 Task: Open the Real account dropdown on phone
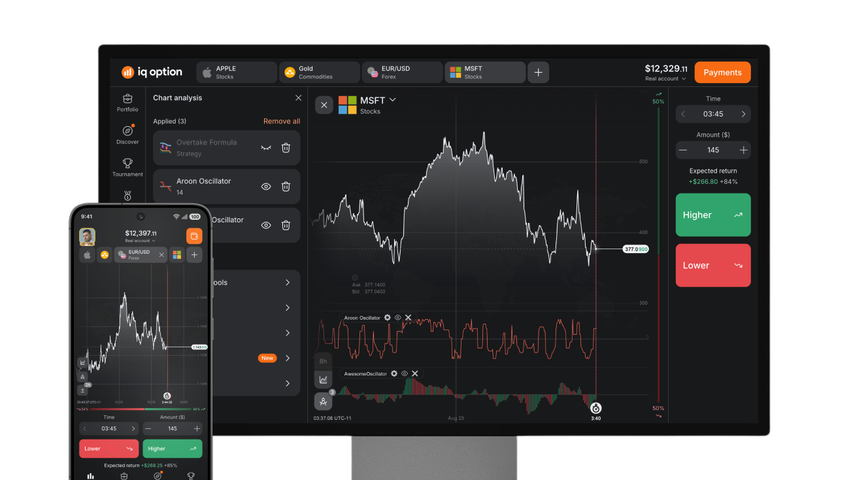point(141,241)
